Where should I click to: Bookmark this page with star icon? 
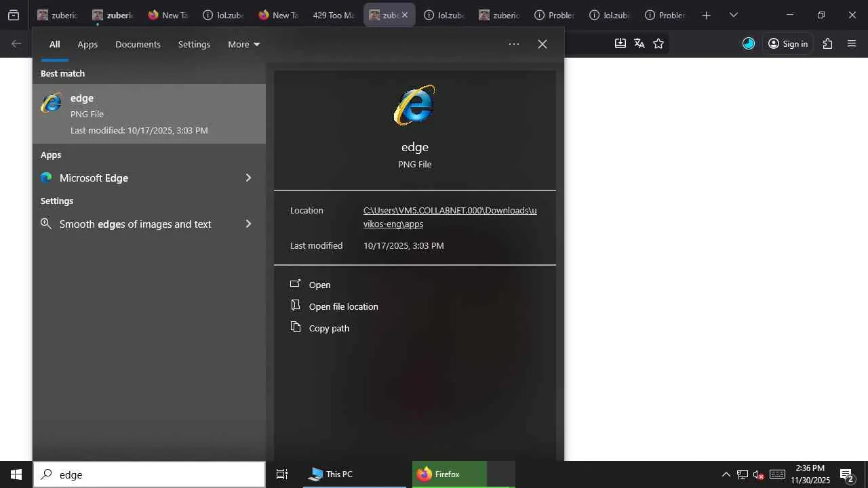point(658,43)
